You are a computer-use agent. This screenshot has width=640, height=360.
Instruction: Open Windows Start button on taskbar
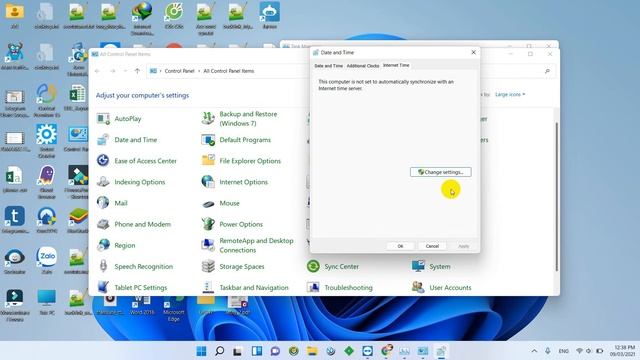click(201, 351)
